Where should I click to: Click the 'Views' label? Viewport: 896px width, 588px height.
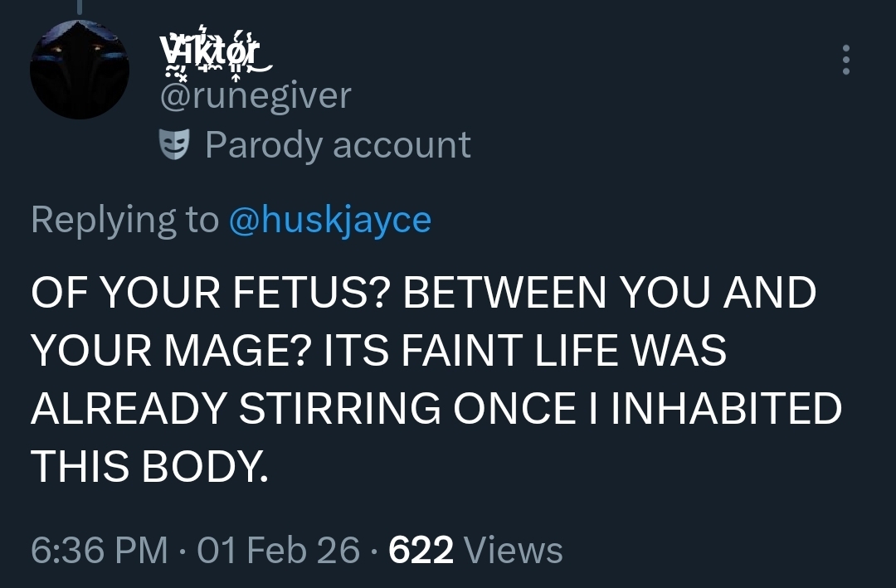click(x=514, y=550)
